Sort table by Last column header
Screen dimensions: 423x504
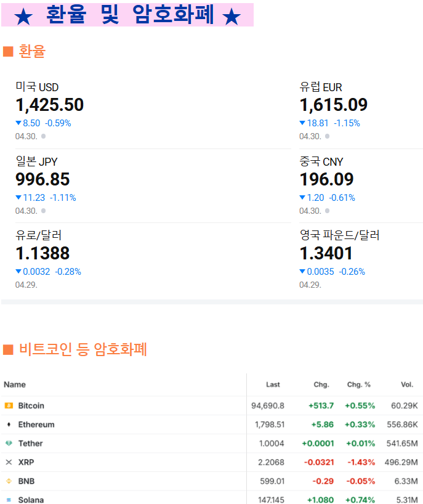273,384
